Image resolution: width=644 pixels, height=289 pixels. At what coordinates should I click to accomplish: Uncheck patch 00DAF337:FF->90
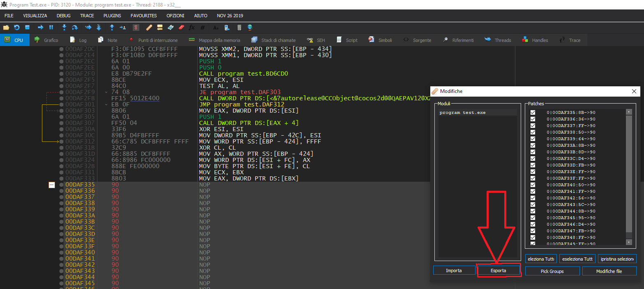[533, 125]
